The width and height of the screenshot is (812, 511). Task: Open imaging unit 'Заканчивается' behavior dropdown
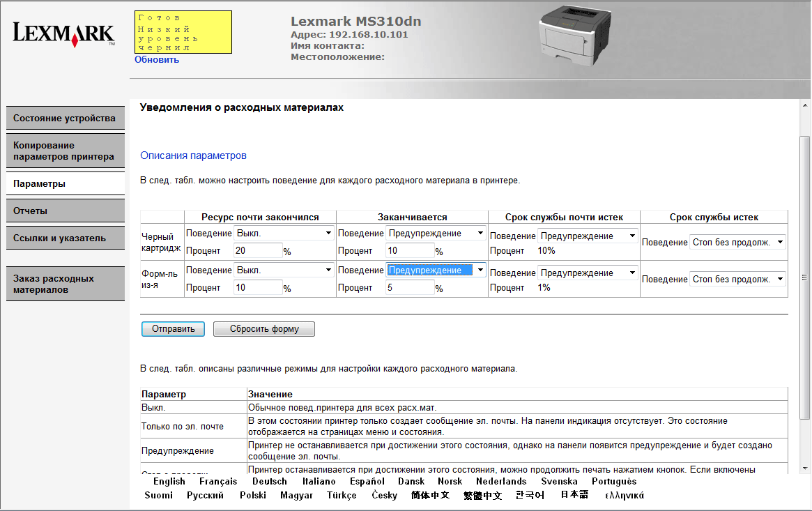(436, 270)
